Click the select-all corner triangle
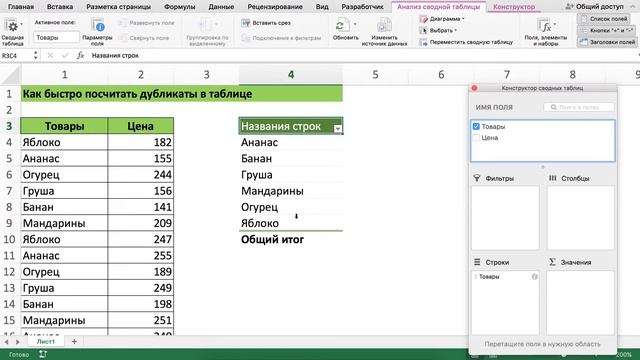 [x=11, y=76]
